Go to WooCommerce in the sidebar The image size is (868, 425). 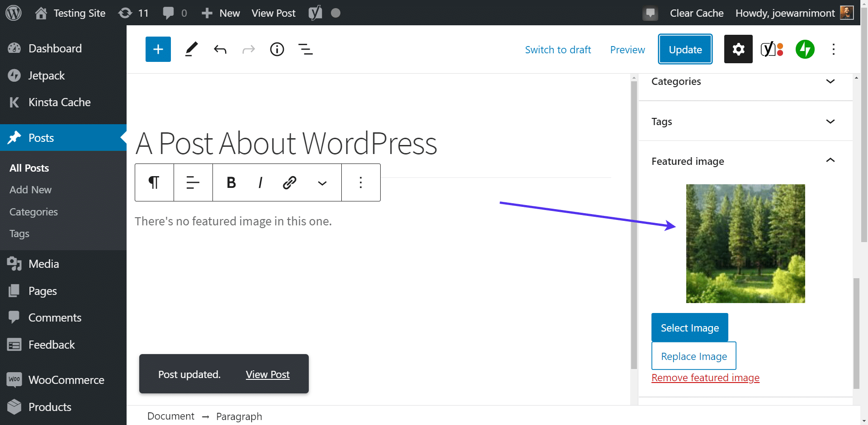66,380
